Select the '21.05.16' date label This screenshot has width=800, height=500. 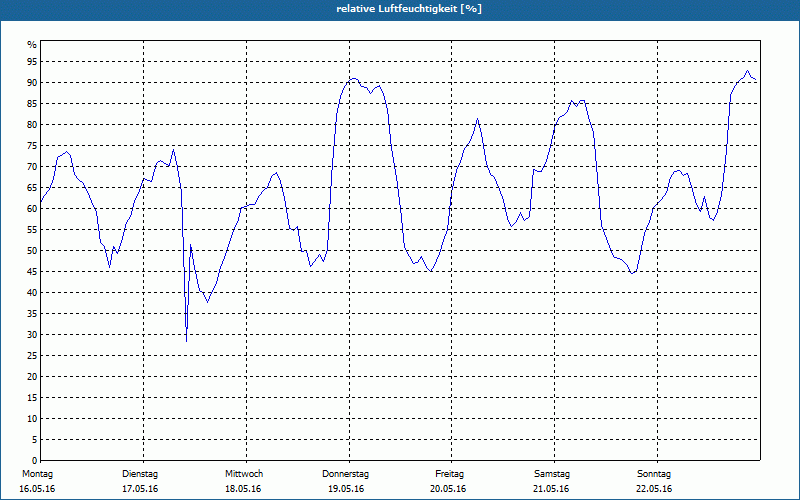coord(551,489)
